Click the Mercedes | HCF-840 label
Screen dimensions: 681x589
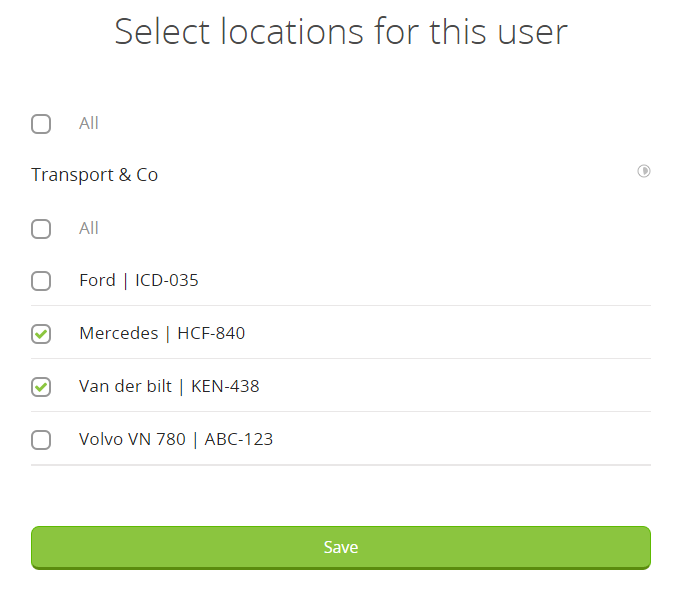pos(162,334)
